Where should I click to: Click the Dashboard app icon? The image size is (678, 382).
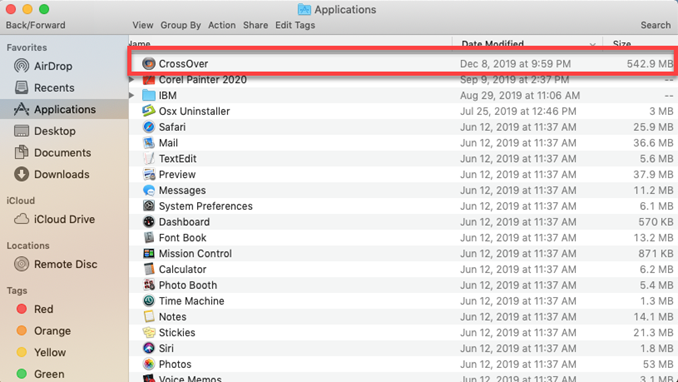pos(149,222)
